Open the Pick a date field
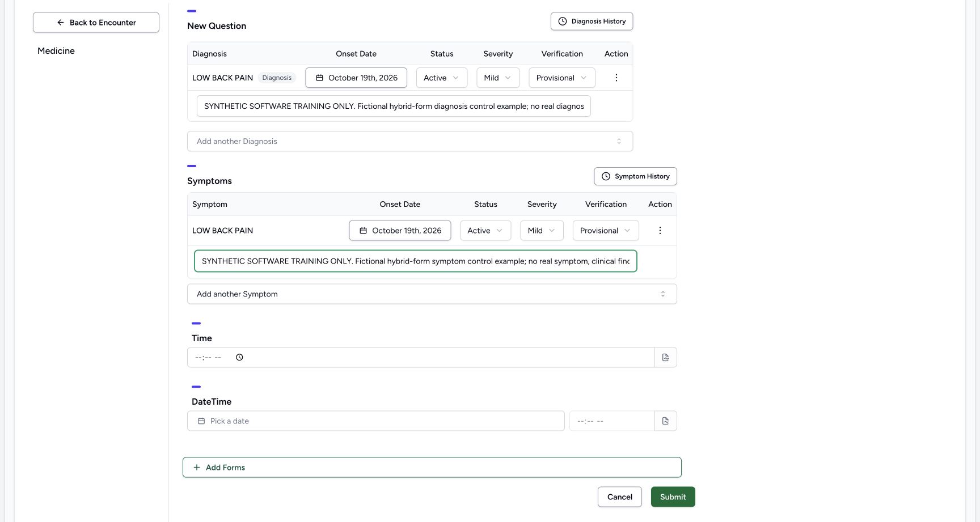The height and width of the screenshot is (522, 980). 376,421
